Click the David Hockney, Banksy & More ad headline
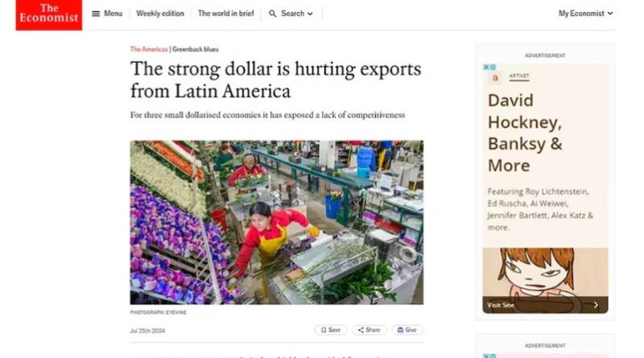Viewport: 644px width, 358px height. (526, 133)
